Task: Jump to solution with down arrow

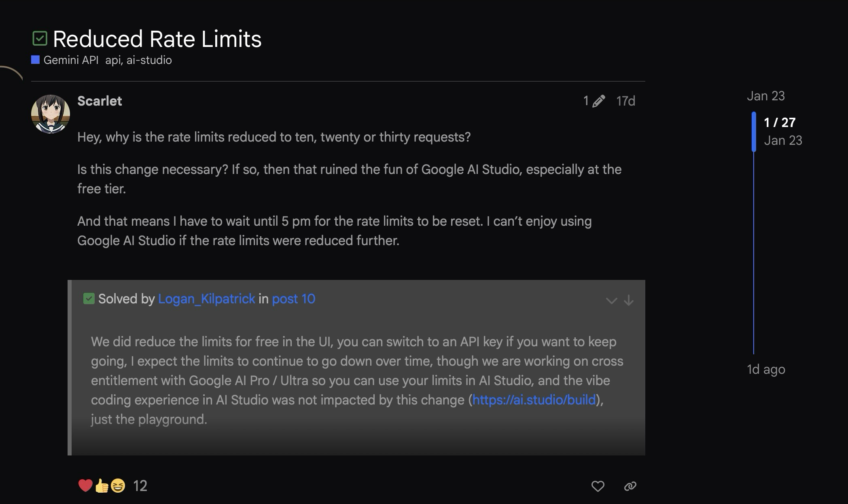Action: click(x=628, y=300)
